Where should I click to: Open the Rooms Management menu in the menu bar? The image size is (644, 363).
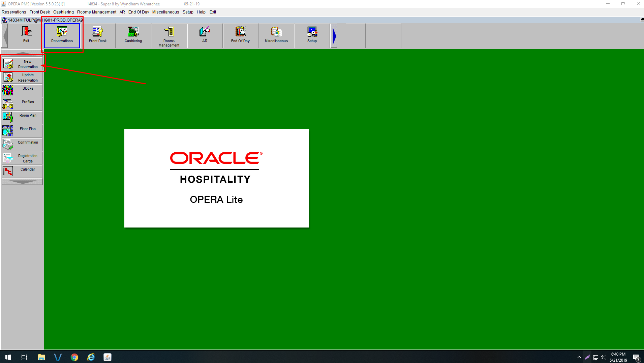coord(97,12)
